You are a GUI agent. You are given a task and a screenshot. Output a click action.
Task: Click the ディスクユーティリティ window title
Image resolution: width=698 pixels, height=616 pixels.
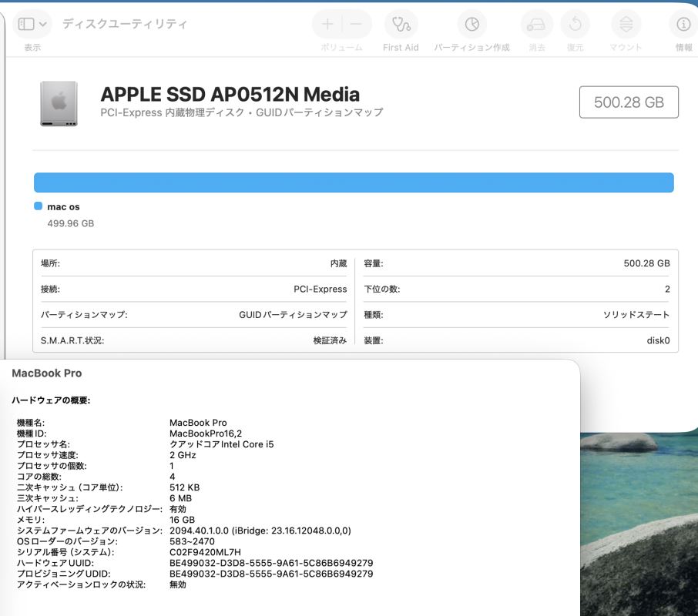[124, 24]
